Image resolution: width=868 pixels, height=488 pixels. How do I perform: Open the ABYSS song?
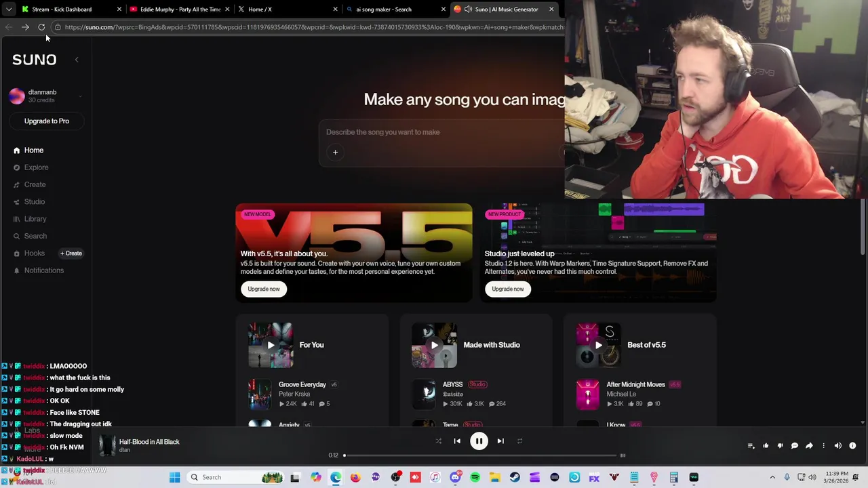(x=452, y=385)
